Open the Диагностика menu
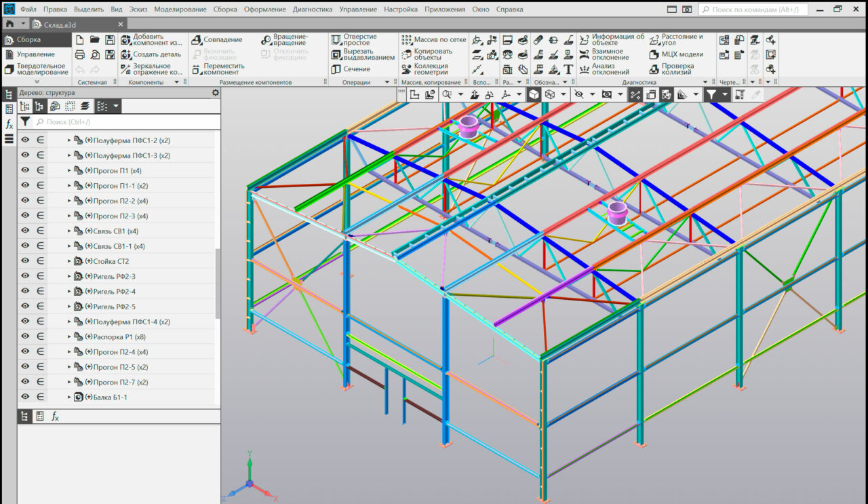 tap(313, 9)
